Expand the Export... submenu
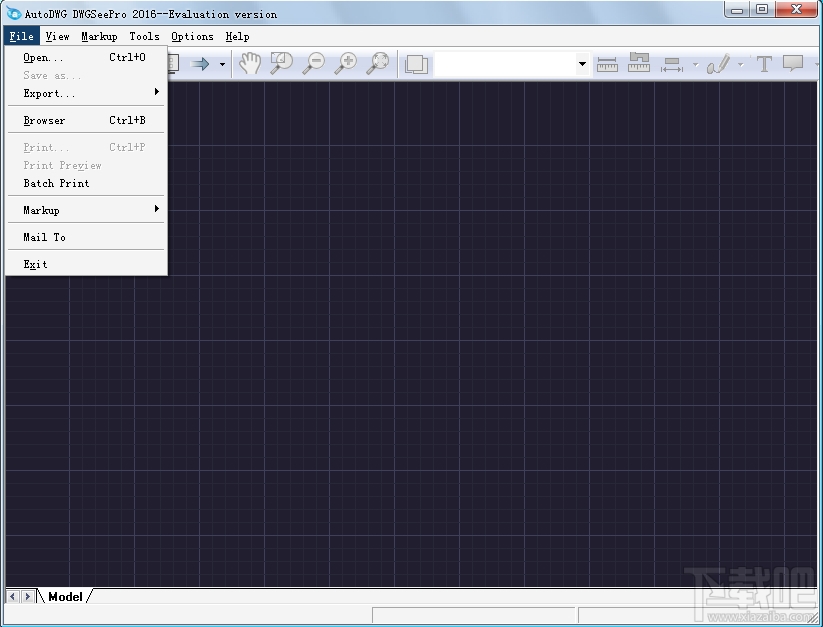 tap(86, 93)
